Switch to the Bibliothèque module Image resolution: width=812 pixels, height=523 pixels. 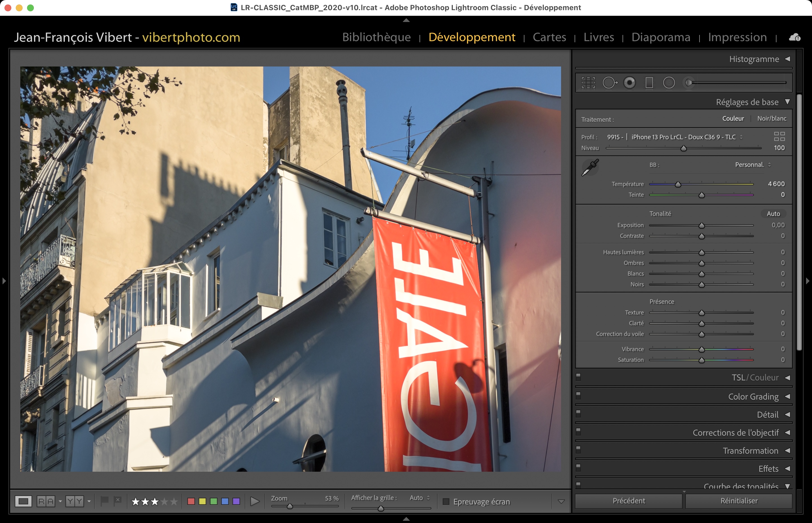376,37
